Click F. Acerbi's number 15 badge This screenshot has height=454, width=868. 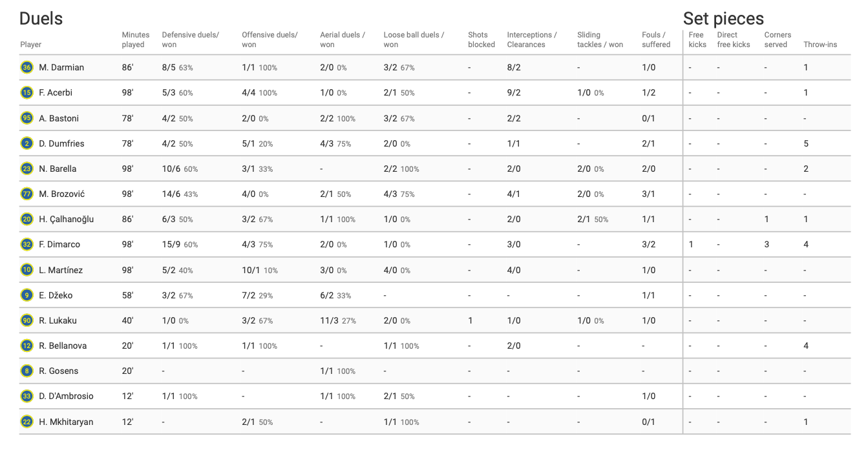coord(26,92)
